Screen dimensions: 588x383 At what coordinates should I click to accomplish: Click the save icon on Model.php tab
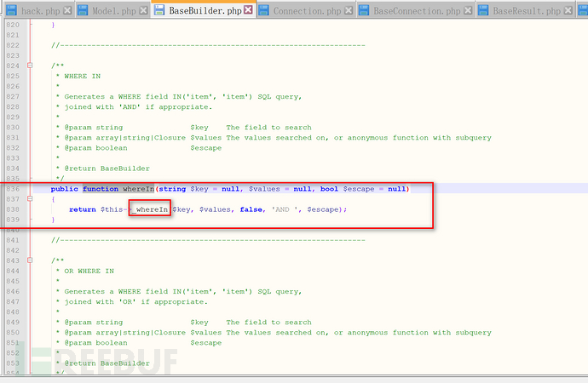pyautogui.click(x=83, y=10)
